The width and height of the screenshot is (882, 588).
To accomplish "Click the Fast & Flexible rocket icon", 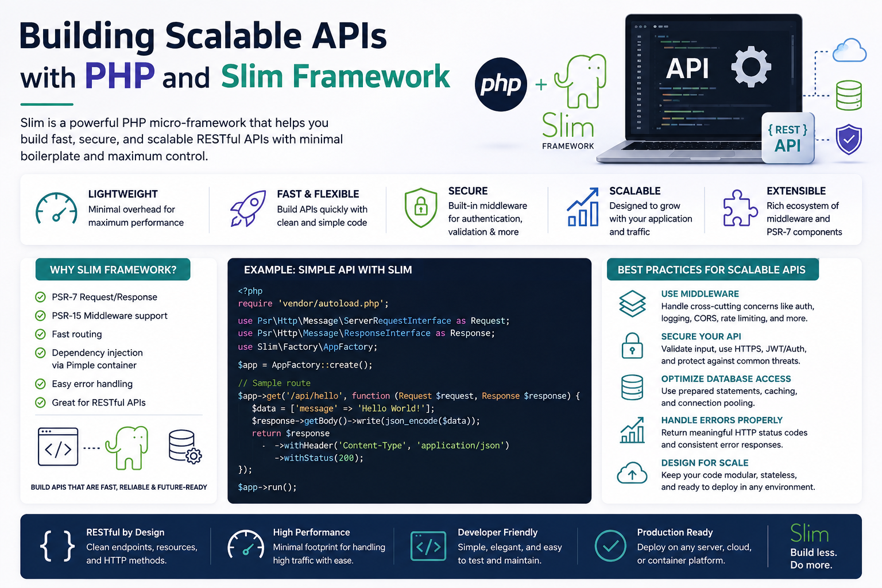I will tap(248, 208).
